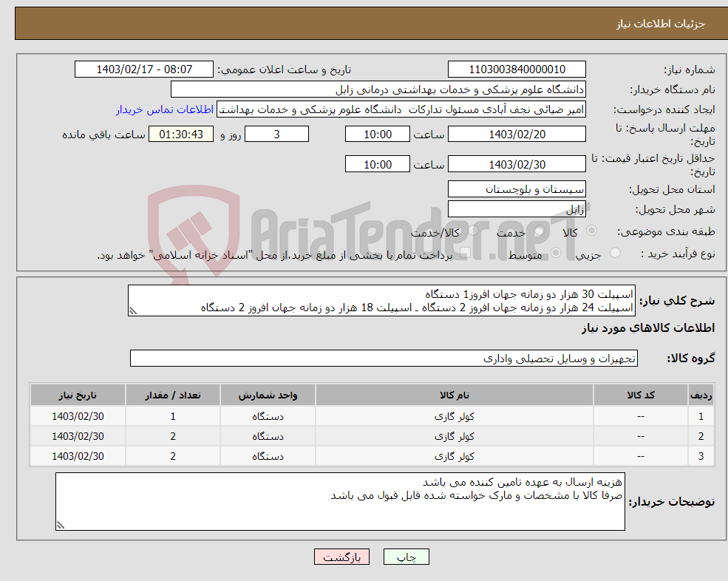
Task: Select the متوسط purchase type radio
Action: (x=556, y=253)
